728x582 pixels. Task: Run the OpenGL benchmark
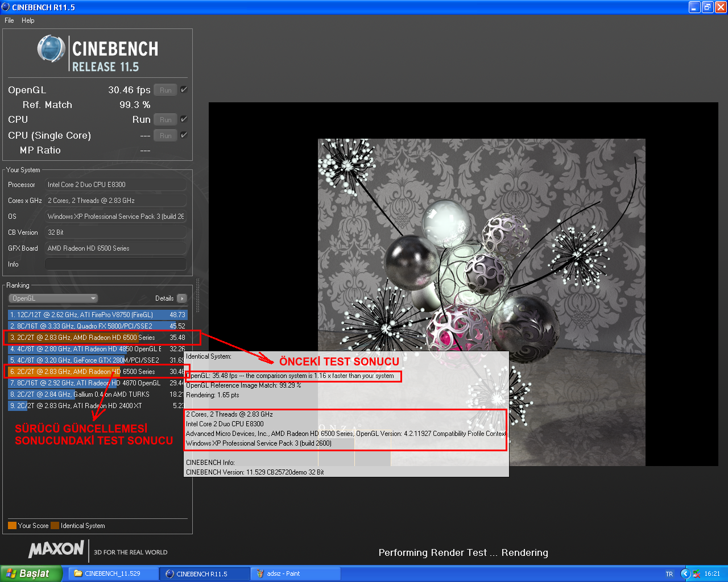166,90
